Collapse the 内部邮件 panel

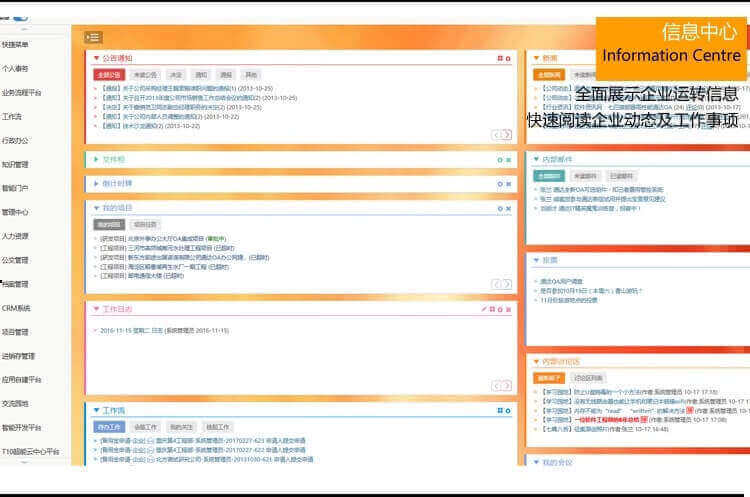point(536,159)
